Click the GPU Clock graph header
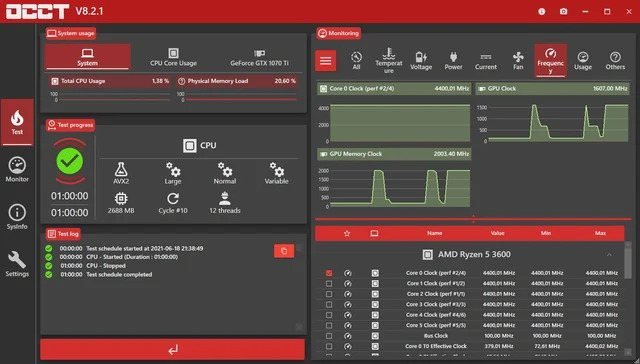 coord(552,89)
